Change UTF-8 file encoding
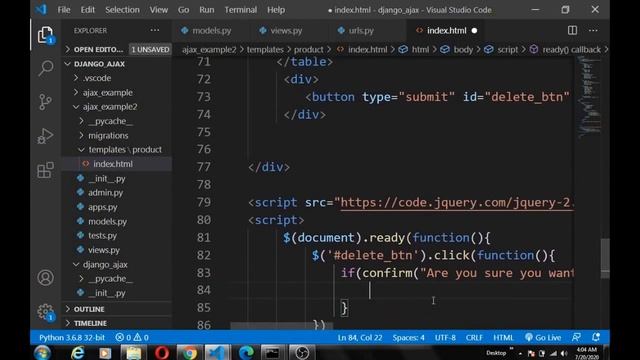The width and height of the screenshot is (640, 360). [x=445, y=338]
